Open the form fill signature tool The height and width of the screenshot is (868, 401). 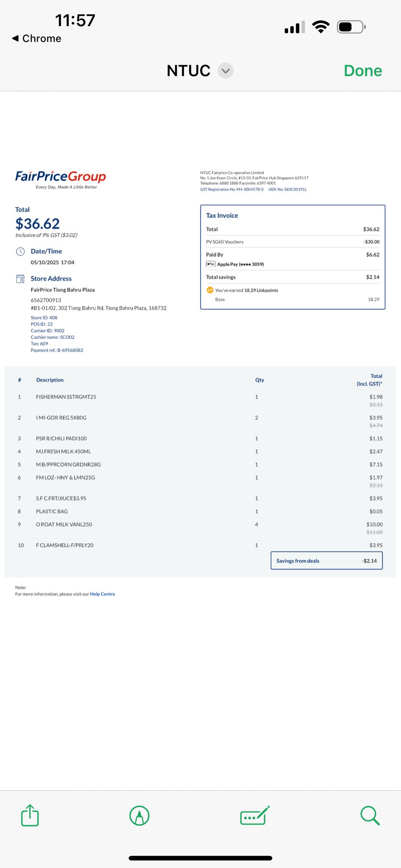255,815
